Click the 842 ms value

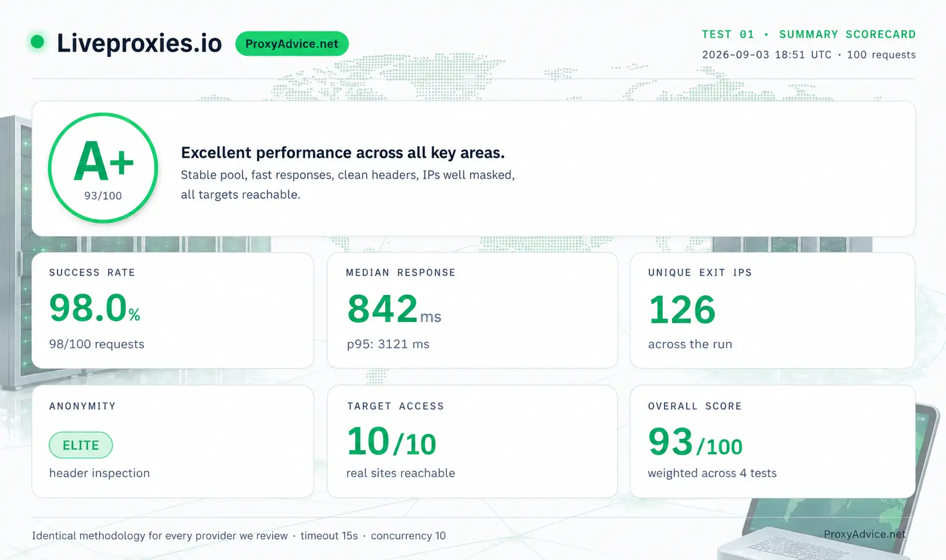click(395, 309)
